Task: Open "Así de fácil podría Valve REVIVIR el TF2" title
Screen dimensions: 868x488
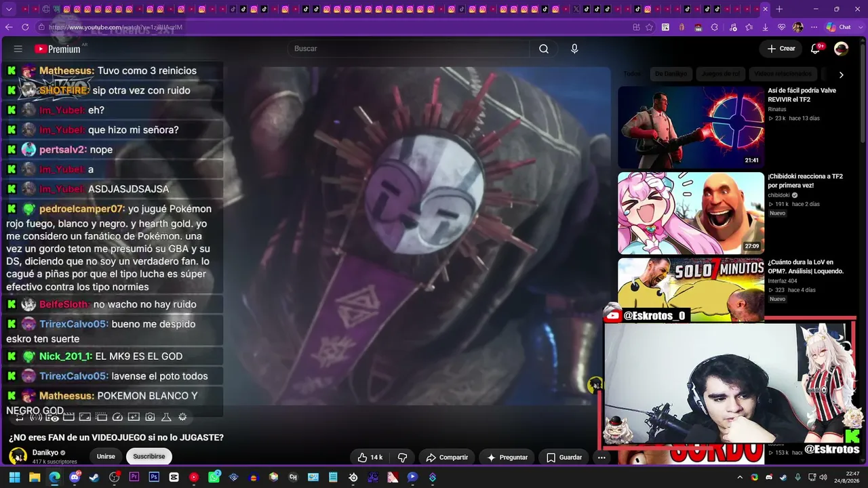Action: pyautogui.click(x=802, y=95)
